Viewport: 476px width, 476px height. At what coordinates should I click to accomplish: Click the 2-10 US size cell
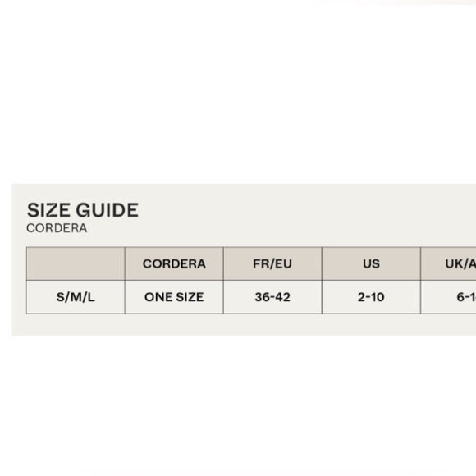(371, 297)
